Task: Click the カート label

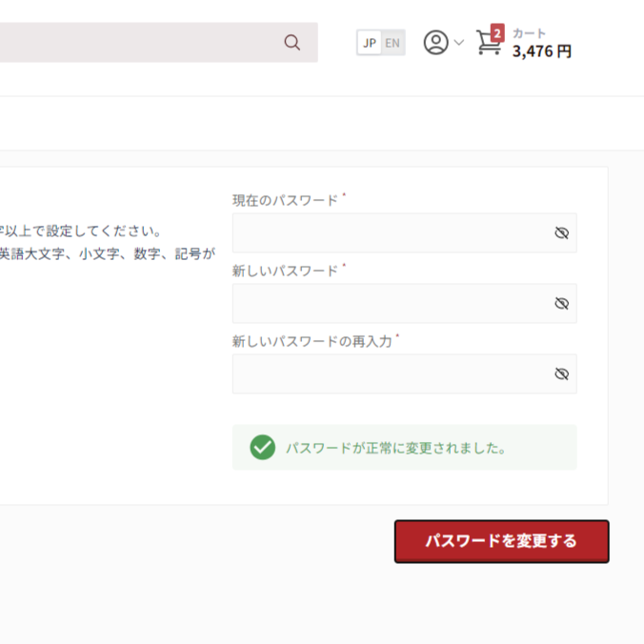Action: pyautogui.click(x=529, y=32)
